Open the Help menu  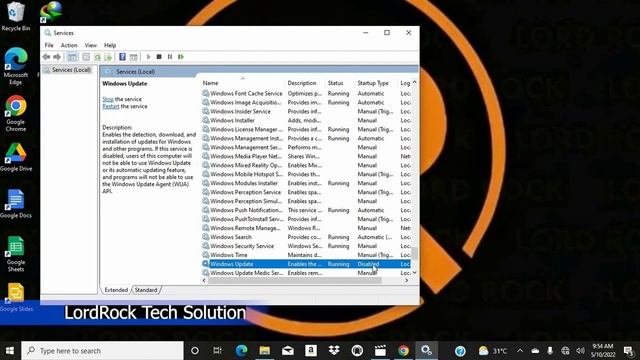click(x=110, y=45)
